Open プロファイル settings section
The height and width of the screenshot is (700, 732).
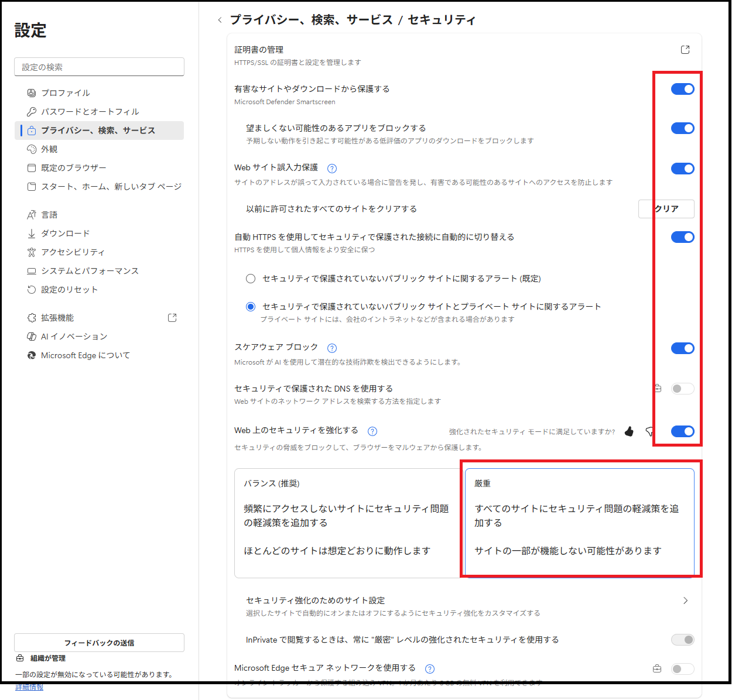66,93
